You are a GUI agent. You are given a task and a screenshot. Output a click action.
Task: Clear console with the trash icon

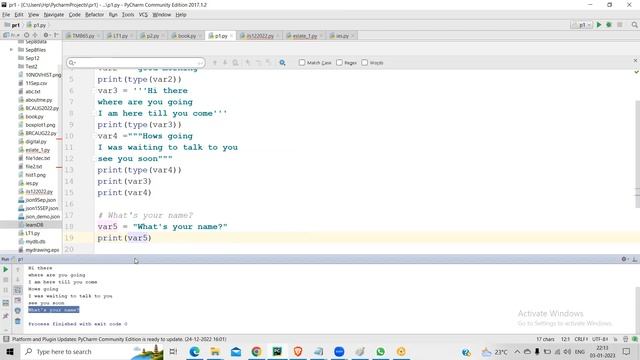pos(18,321)
